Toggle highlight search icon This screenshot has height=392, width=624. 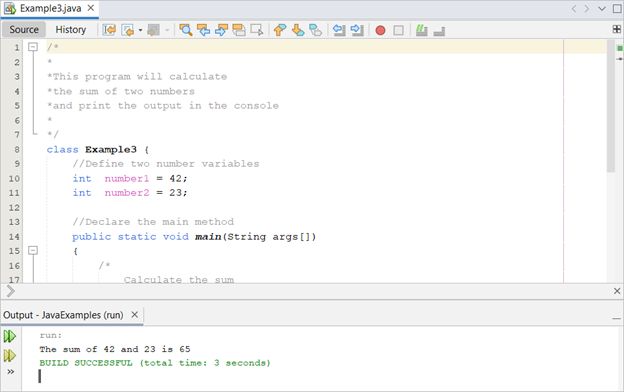[239, 30]
